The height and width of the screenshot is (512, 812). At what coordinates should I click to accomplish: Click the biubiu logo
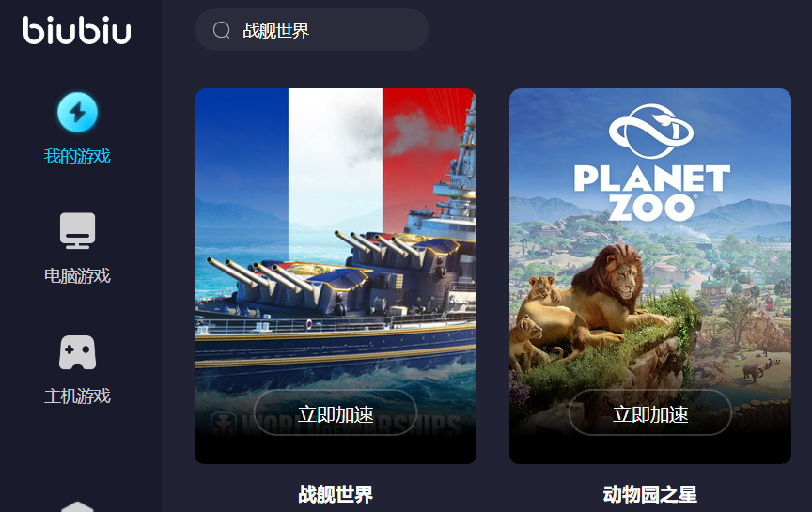(x=77, y=31)
